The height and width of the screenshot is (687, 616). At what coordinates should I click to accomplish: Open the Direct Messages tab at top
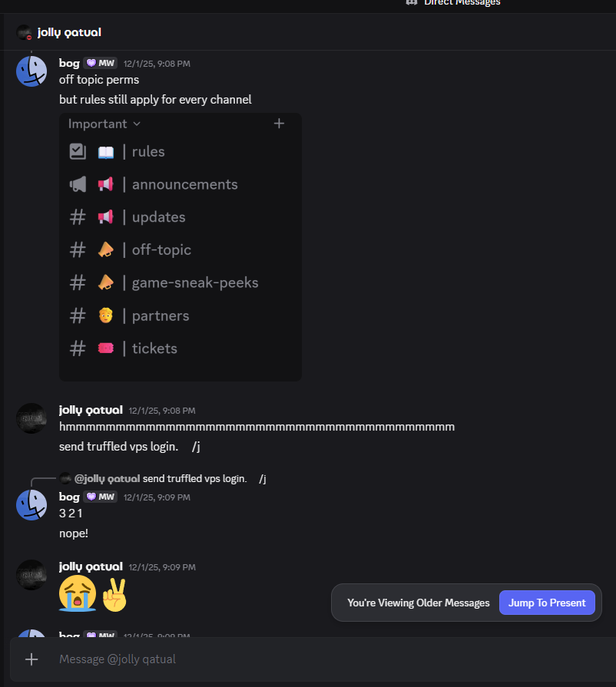coord(461,3)
